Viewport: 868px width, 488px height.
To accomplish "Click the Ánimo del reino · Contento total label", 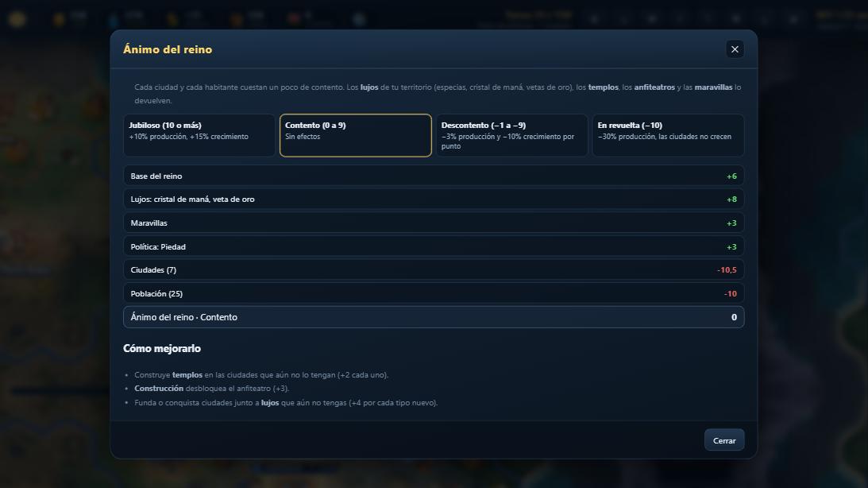I will pyautogui.click(x=183, y=317).
